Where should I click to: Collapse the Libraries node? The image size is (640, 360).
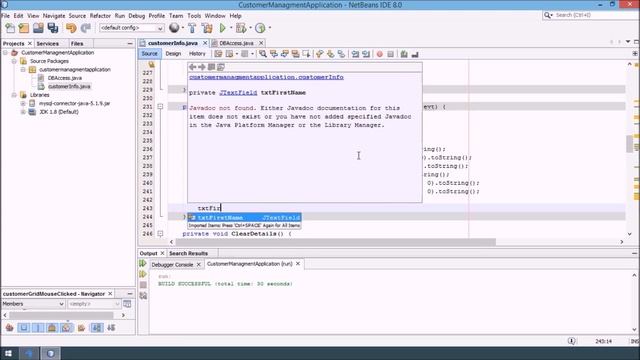click(x=14, y=95)
